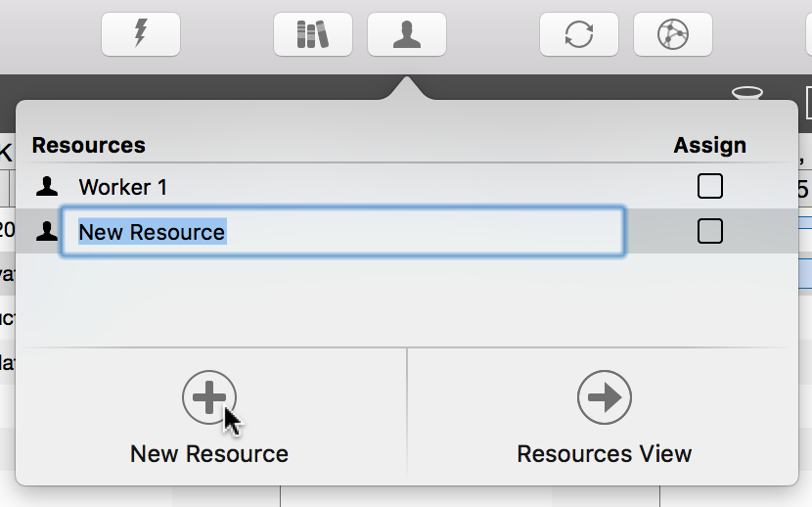Open the library books toolbar button

pos(313,34)
